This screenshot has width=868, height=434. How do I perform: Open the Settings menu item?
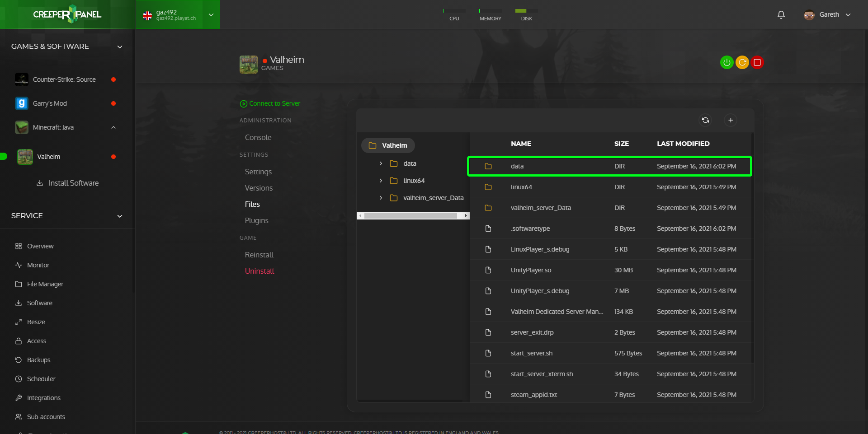coord(258,172)
